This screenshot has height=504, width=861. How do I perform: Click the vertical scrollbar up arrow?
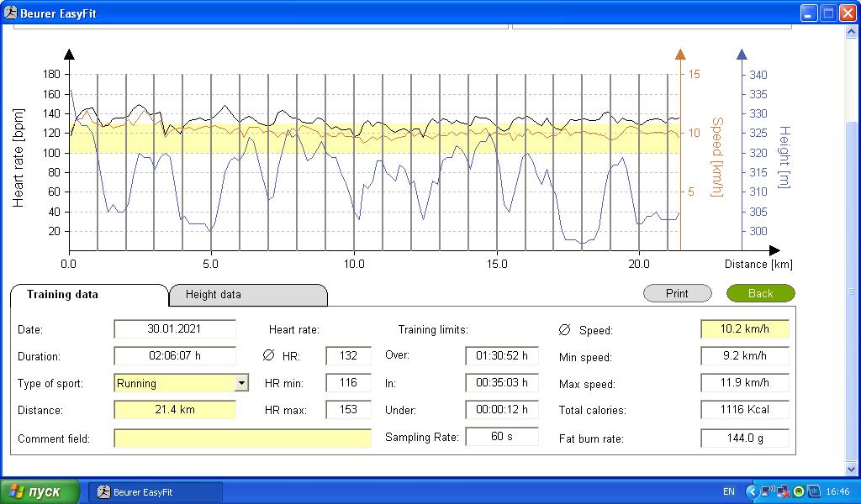852,33
